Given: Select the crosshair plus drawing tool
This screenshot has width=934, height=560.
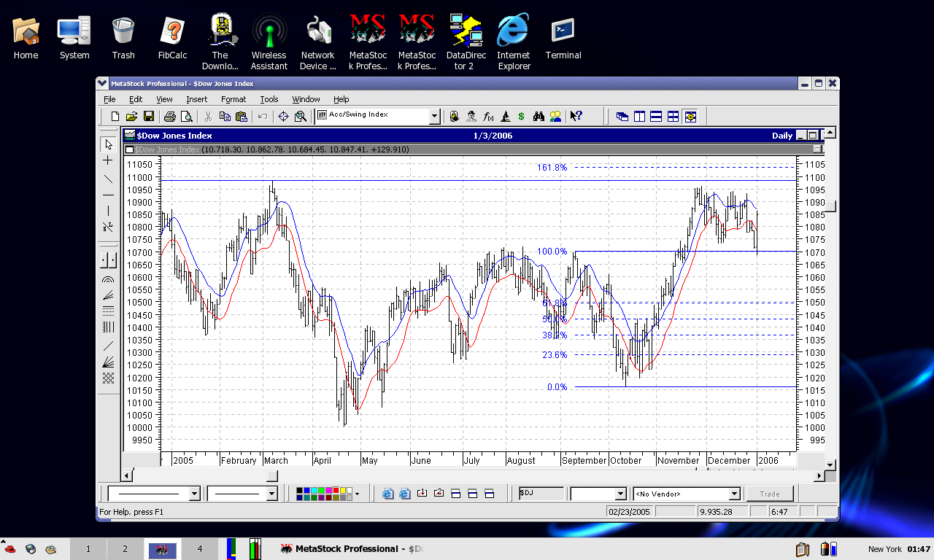Looking at the screenshot, I should (108, 160).
